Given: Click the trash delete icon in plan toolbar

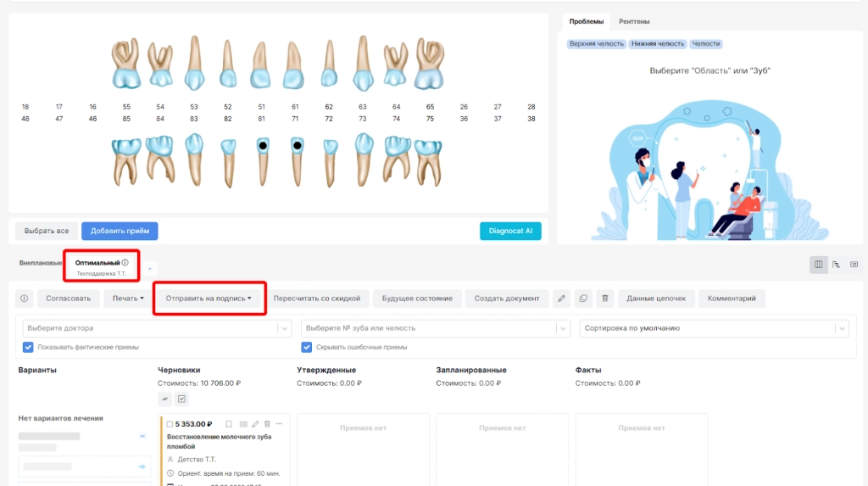Looking at the screenshot, I should tap(604, 299).
